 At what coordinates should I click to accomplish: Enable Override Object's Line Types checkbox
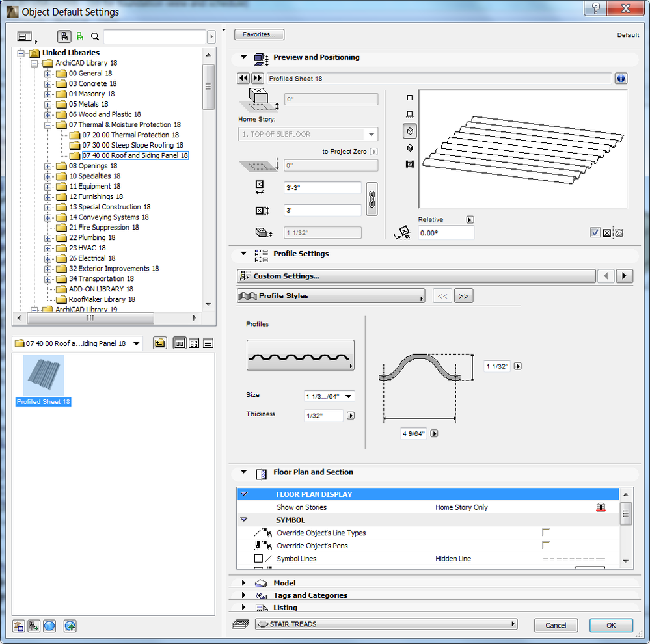pyautogui.click(x=545, y=533)
